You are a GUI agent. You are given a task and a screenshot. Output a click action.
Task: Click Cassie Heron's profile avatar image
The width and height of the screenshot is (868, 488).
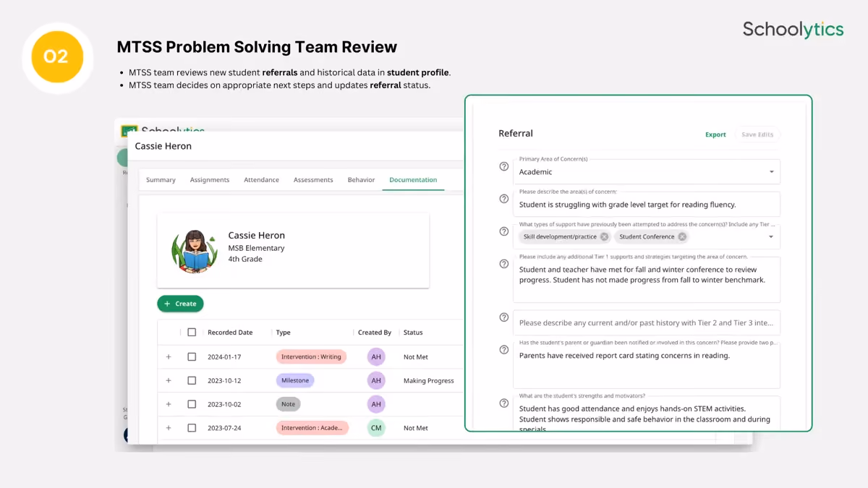pos(195,251)
